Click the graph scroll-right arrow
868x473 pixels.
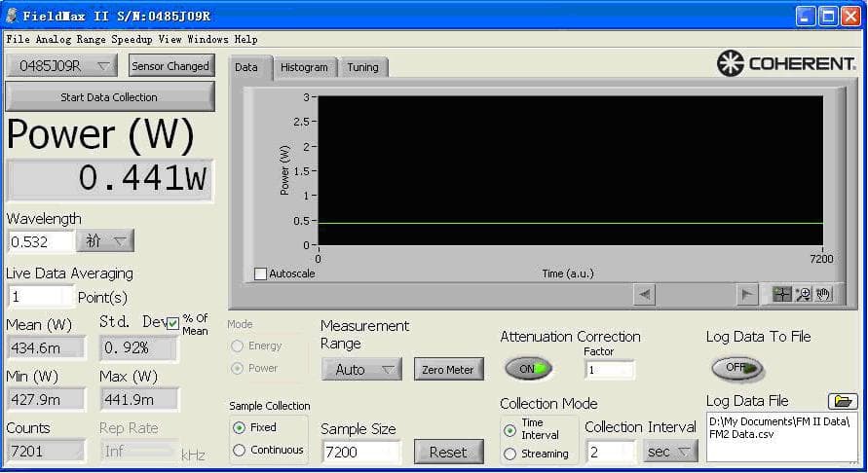pyautogui.click(x=747, y=295)
